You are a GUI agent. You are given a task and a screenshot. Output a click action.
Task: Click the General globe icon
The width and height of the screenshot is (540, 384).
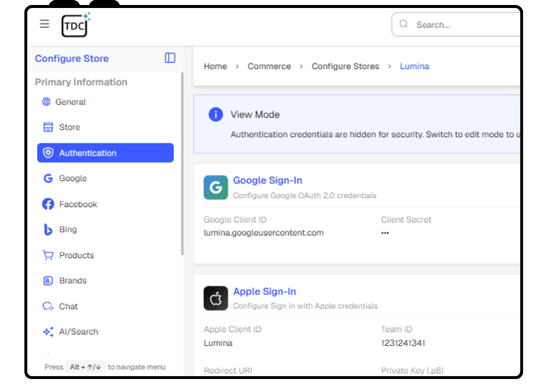click(x=46, y=102)
